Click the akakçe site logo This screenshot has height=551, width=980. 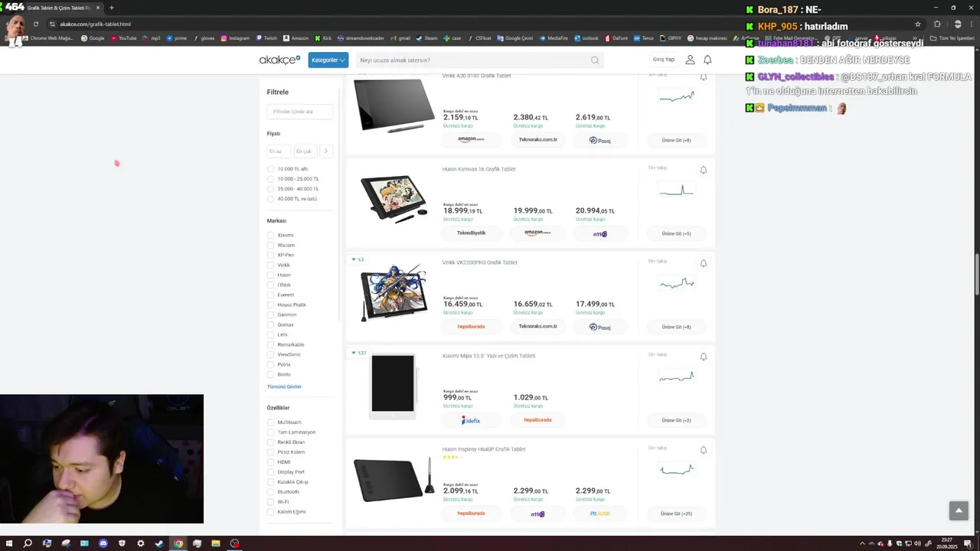[279, 60]
